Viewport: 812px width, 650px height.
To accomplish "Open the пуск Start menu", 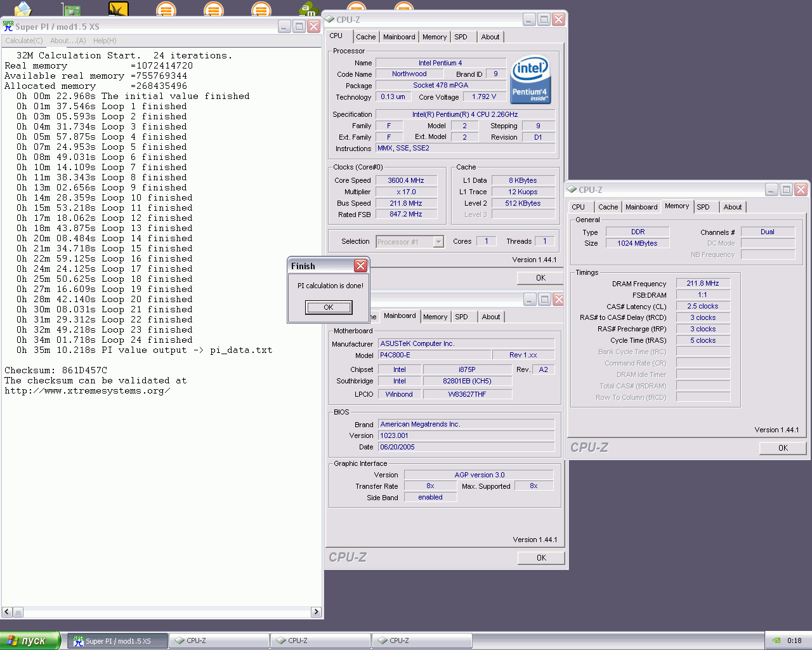I will coord(30,640).
